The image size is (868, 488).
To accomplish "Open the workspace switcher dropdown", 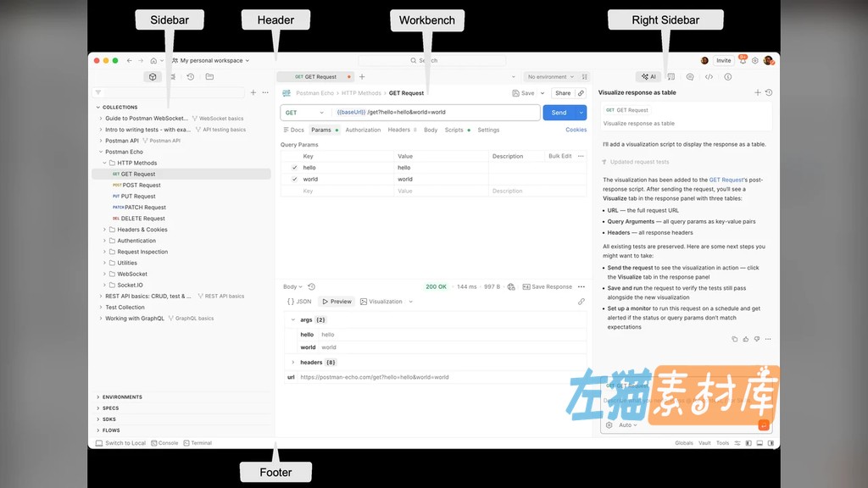I will click(x=210, y=61).
